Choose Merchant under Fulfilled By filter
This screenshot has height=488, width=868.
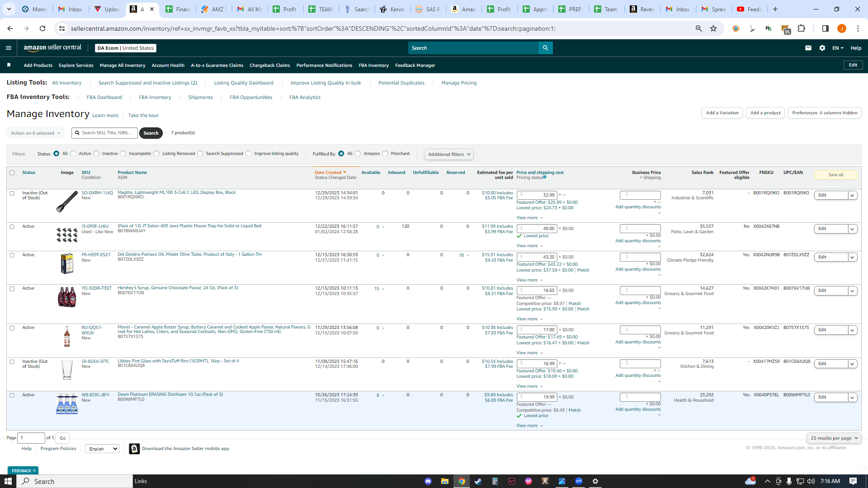[385, 154]
